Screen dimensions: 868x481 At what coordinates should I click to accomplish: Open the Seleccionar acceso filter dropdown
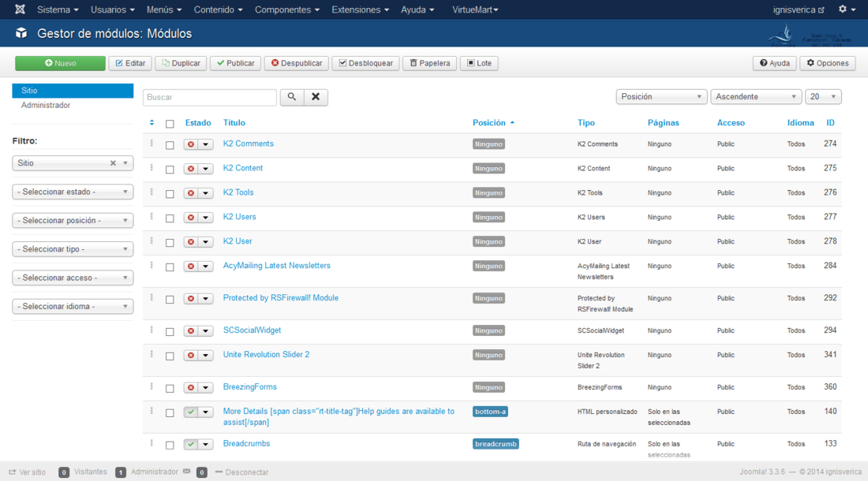(x=73, y=278)
